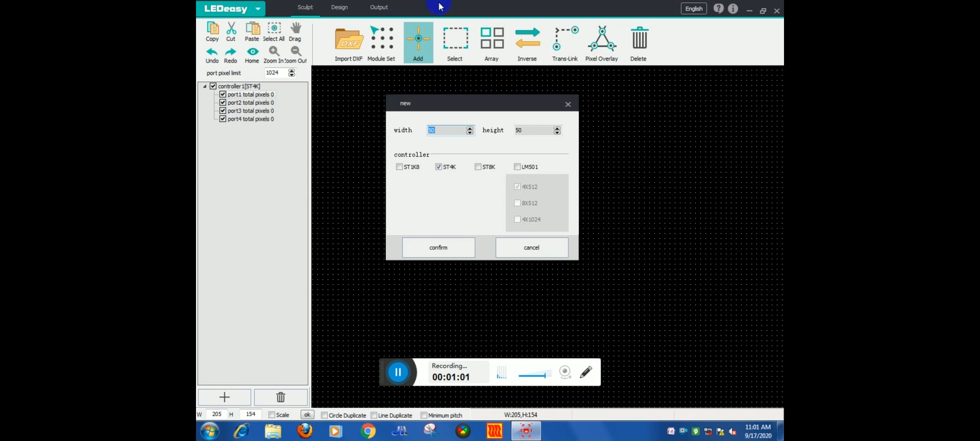Collapse the controller1[ST4K] tree item
The width and height of the screenshot is (980, 441).
[x=205, y=86]
